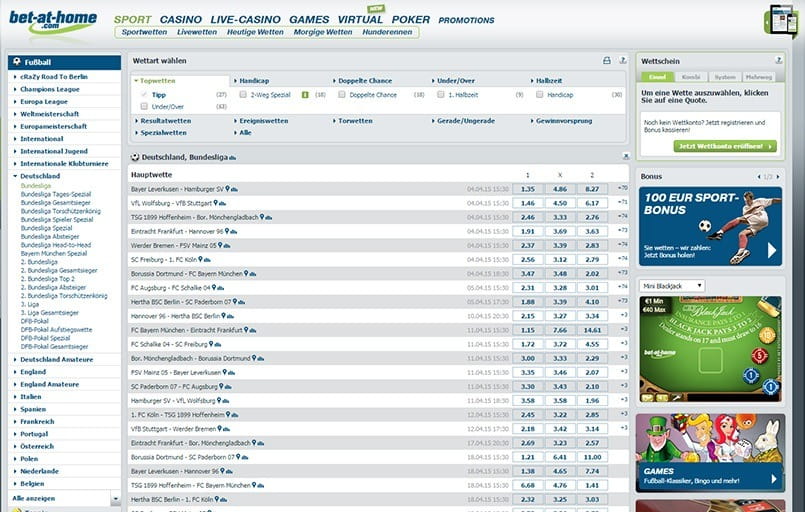Select odds 1.35 for Bayer Leverkusen win

click(528, 189)
